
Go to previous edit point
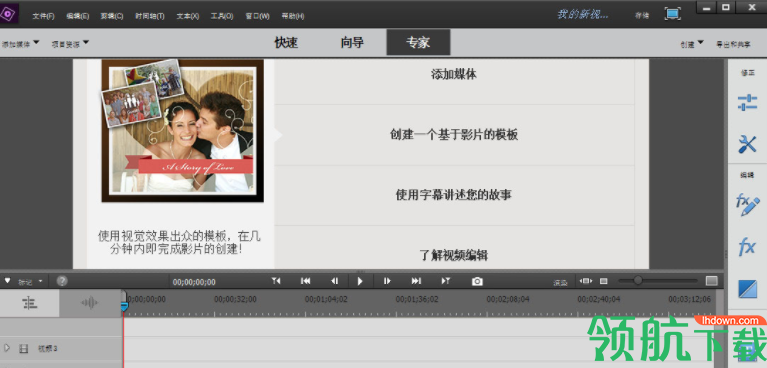pyautogui.click(x=276, y=281)
